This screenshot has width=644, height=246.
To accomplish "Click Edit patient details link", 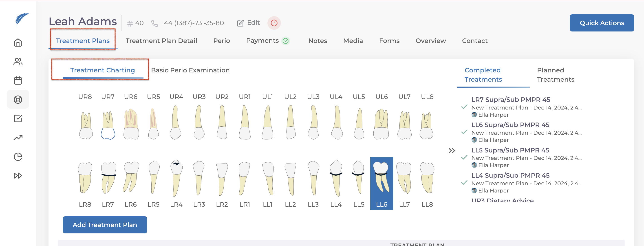I will point(249,23).
